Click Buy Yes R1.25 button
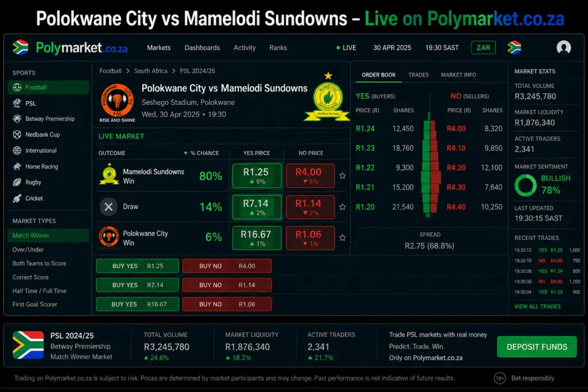Screen dimensions: 588x392 138,266
